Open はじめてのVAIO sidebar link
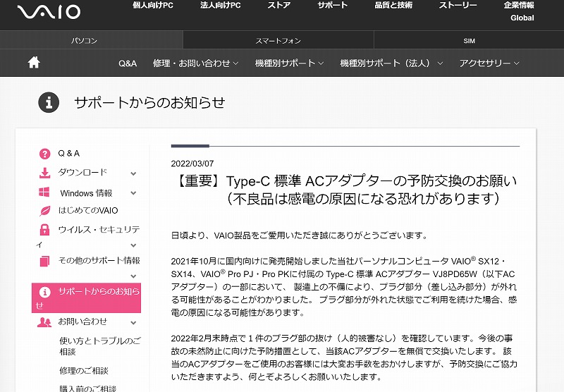The image size is (564, 392). pyautogui.click(x=88, y=210)
